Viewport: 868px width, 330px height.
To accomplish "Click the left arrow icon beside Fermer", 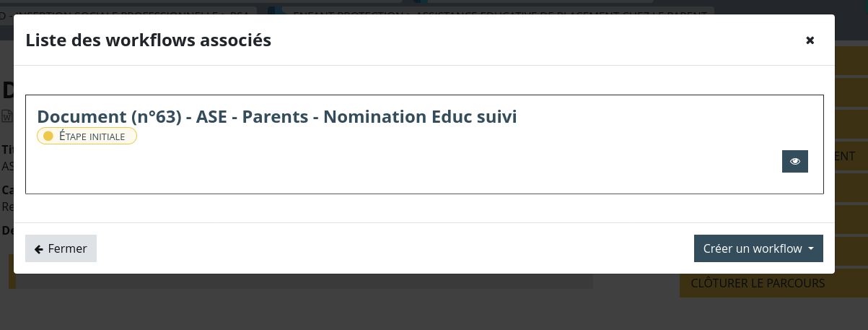I will click(39, 248).
